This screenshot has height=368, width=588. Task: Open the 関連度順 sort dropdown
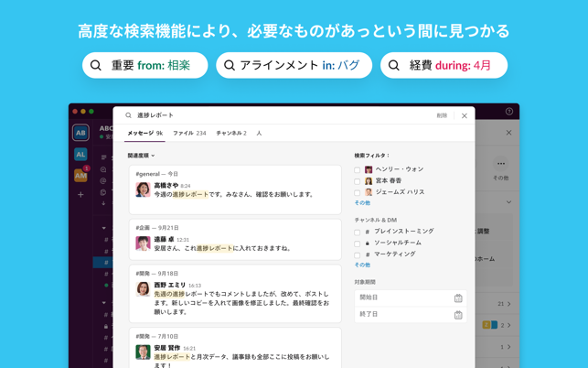[141, 156]
